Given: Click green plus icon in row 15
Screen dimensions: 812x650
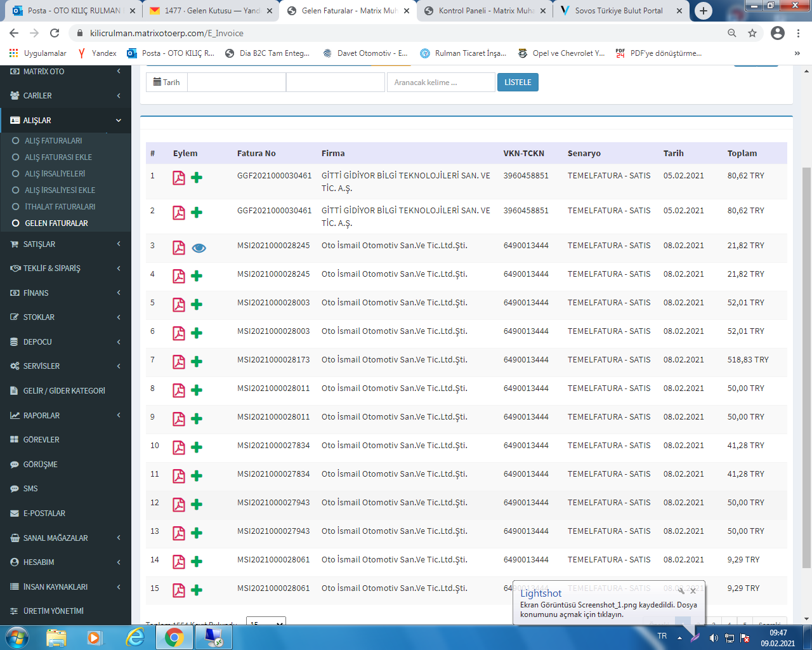Looking at the screenshot, I should [197, 590].
